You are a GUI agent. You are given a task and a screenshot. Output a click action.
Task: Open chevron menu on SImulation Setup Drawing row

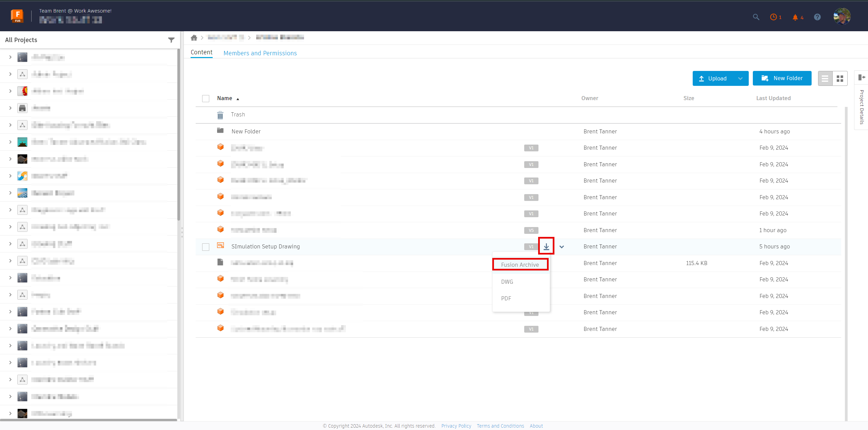(562, 247)
